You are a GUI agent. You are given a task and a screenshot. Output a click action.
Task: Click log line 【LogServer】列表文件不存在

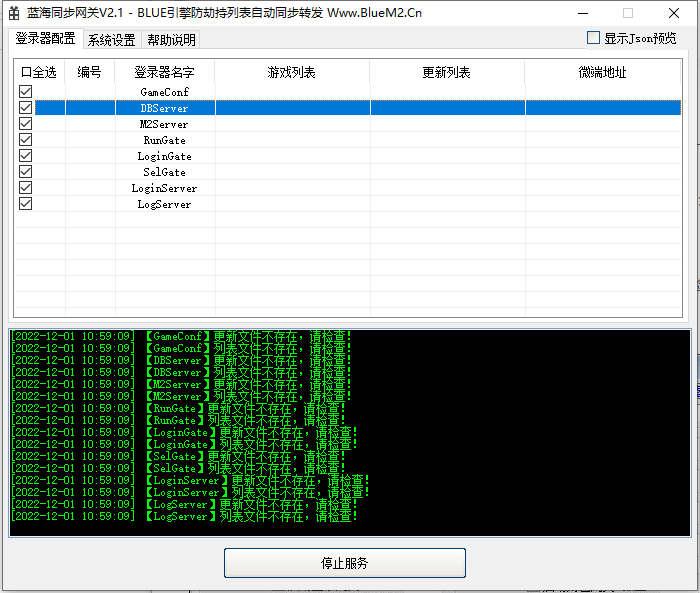[x=183, y=517]
